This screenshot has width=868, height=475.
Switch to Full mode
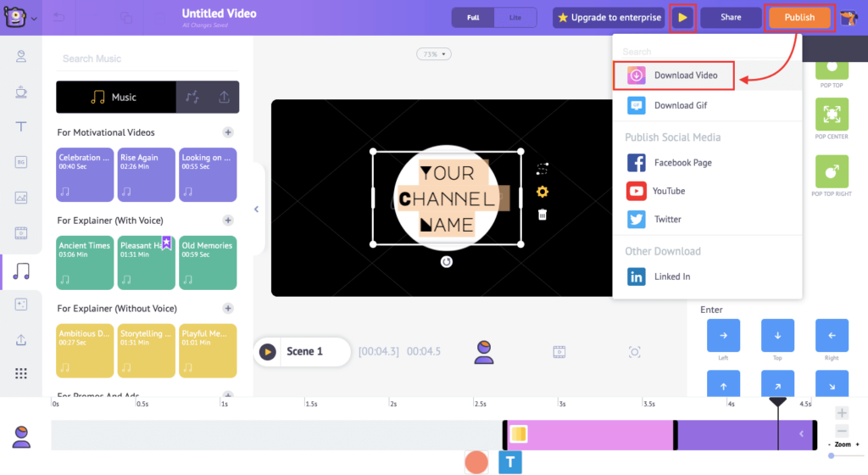(x=473, y=18)
